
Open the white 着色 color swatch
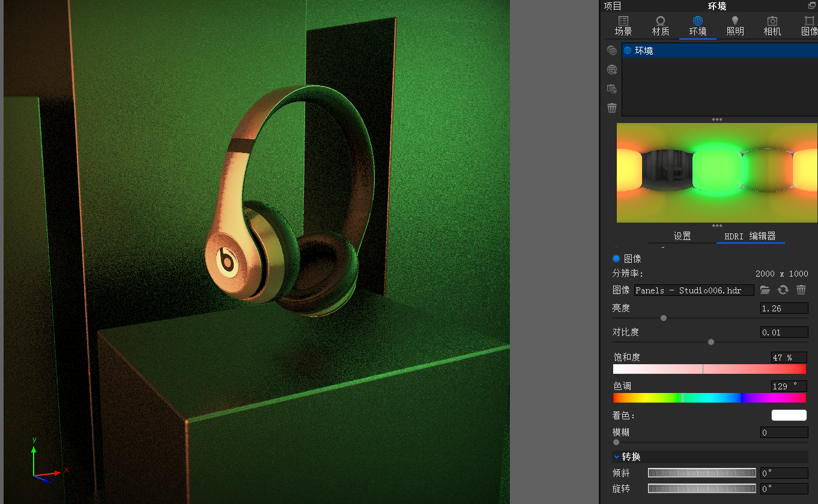[789, 415]
